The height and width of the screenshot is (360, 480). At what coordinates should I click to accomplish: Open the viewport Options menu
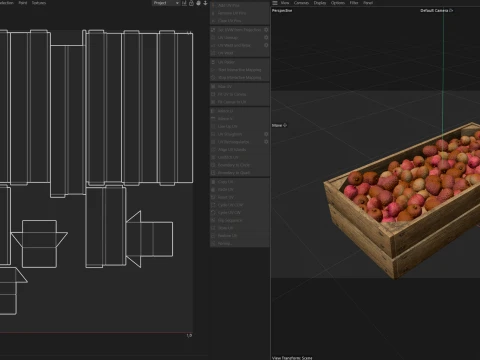[x=338, y=3]
